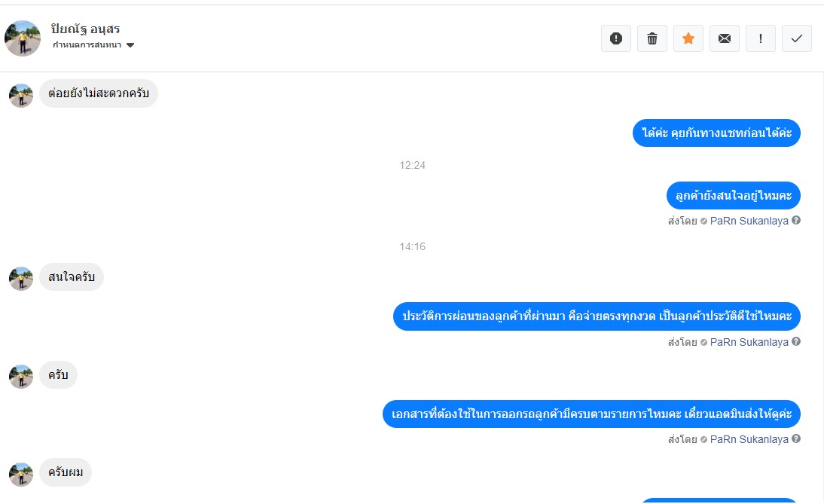Mark conversation unread with envelope icon
Image resolution: width=824 pixels, height=504 pixels.
[725, 38]
